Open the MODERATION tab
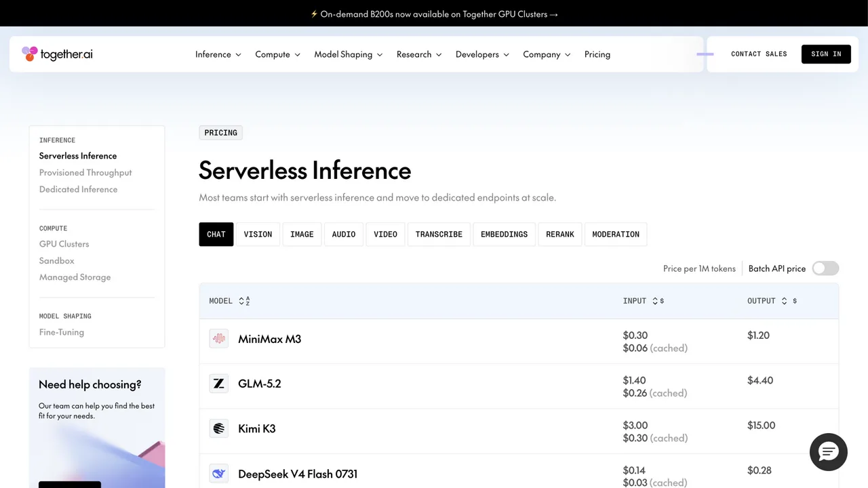Image resolution: width=868 pixels, height=488 pixels. [616, 234]
